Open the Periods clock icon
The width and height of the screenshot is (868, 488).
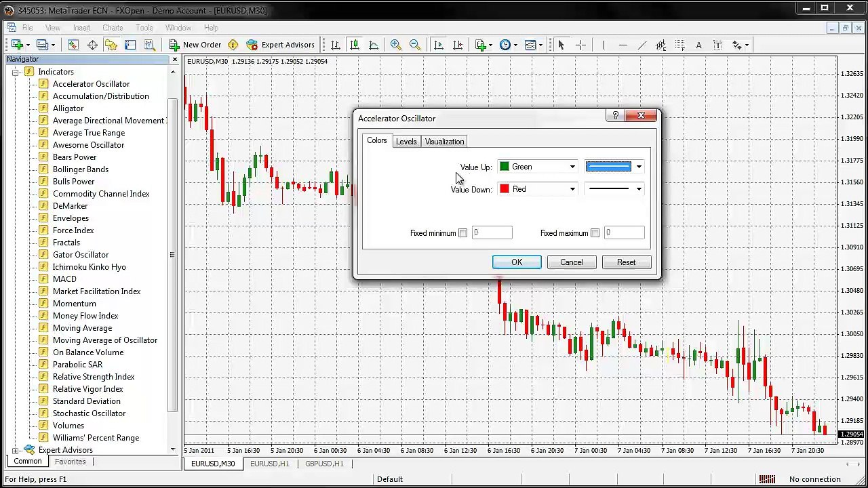(508, 45)
